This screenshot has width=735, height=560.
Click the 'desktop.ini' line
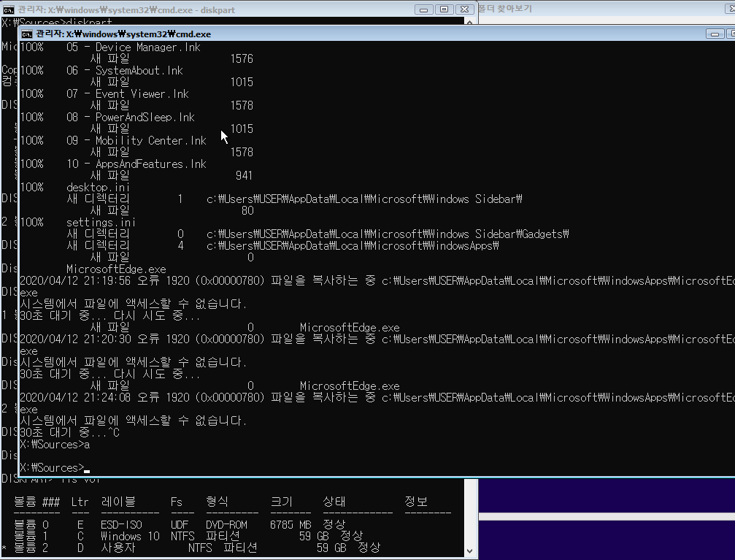tap(75, 187)
